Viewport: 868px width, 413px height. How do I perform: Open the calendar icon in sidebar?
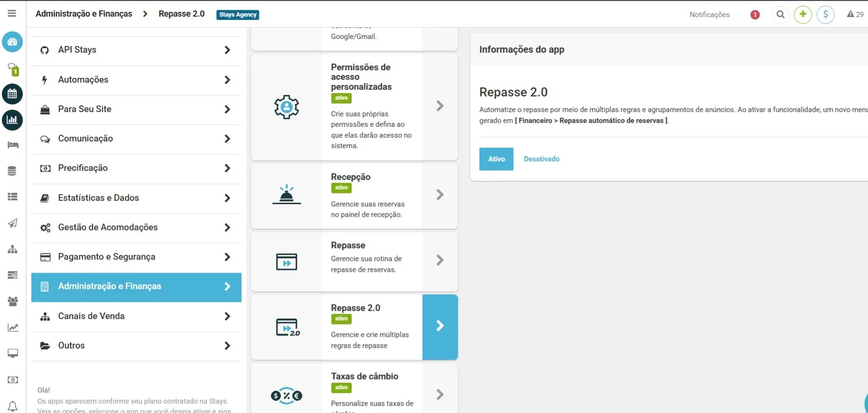pyautogui.click(x=12, y=94)
